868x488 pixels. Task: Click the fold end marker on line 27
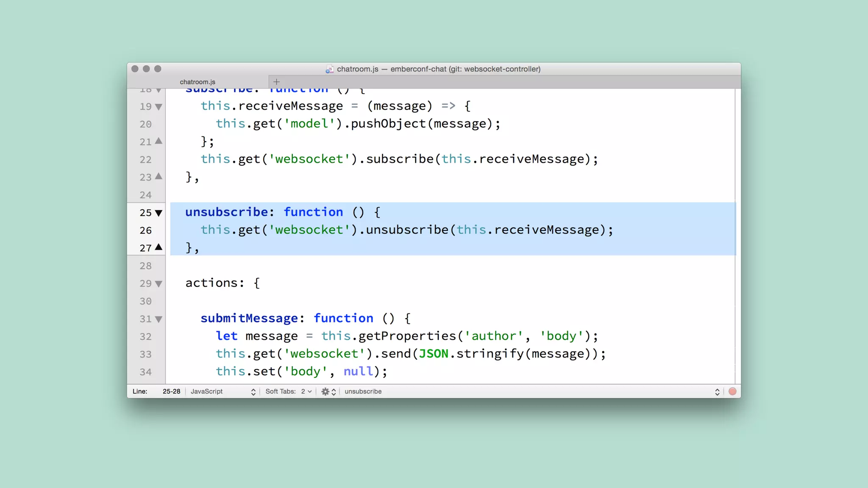(159, 247)
